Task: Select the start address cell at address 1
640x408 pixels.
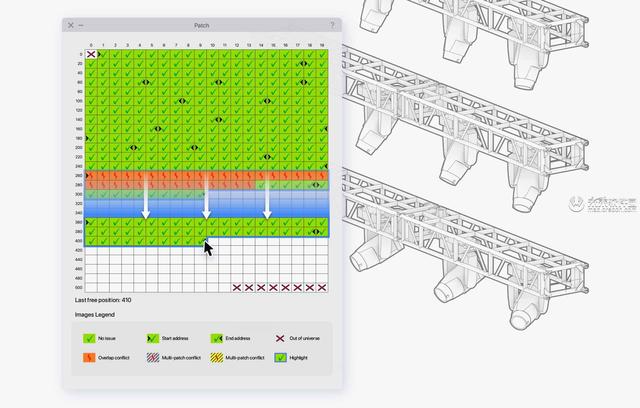Action: point(103,54)
